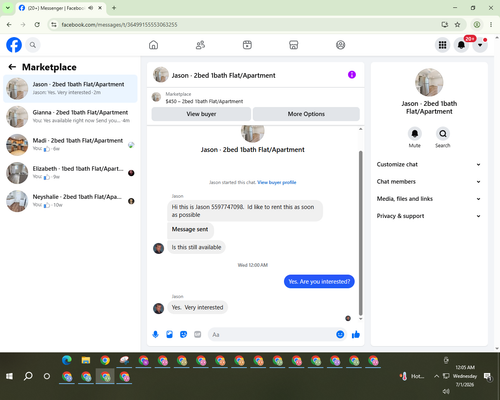Click $450 Marketplace listing thumbnail

[156, 97]
